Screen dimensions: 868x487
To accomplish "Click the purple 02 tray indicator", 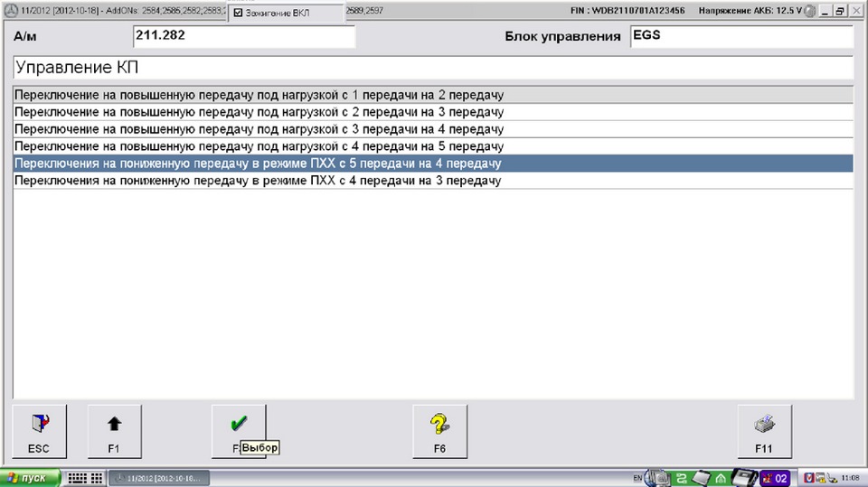I will pos(775,478).
